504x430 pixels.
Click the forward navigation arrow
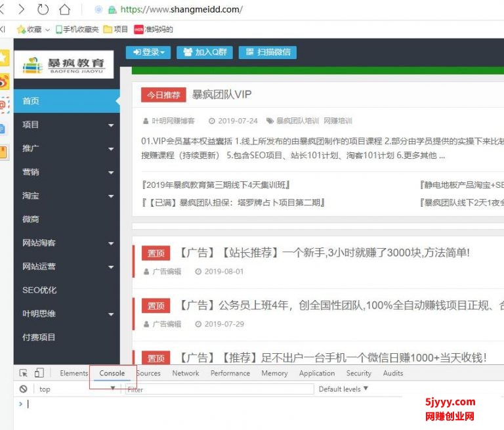[21, 9]
